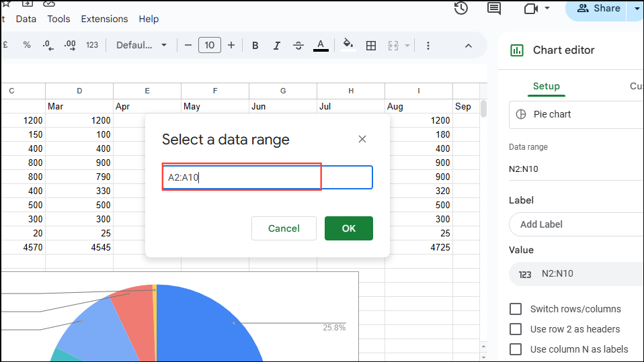Select the Aug cell
This screenshot has height=362, width=644.
(419, 106)
